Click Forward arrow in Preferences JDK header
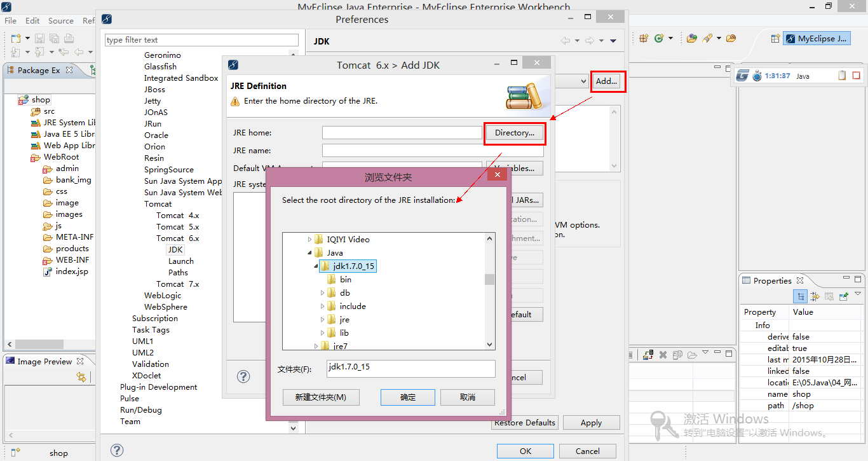Screen dimensions: 868x461 590,41
